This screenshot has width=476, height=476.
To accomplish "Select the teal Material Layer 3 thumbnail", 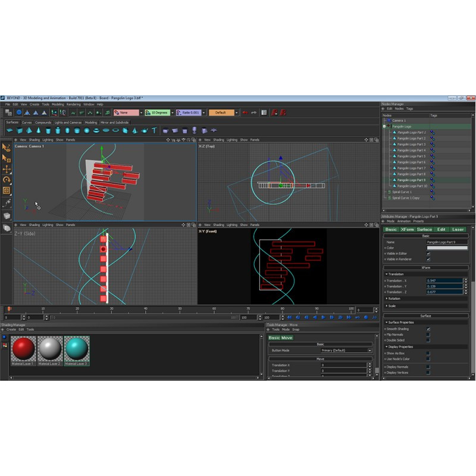I will click(x=76, y=349).
